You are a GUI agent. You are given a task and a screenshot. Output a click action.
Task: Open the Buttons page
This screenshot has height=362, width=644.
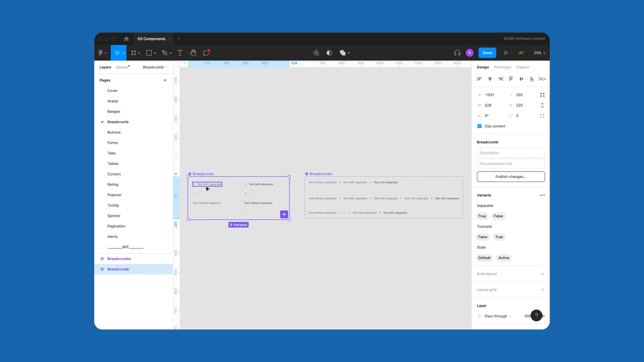pyautogui.click(x=114, y=132)
